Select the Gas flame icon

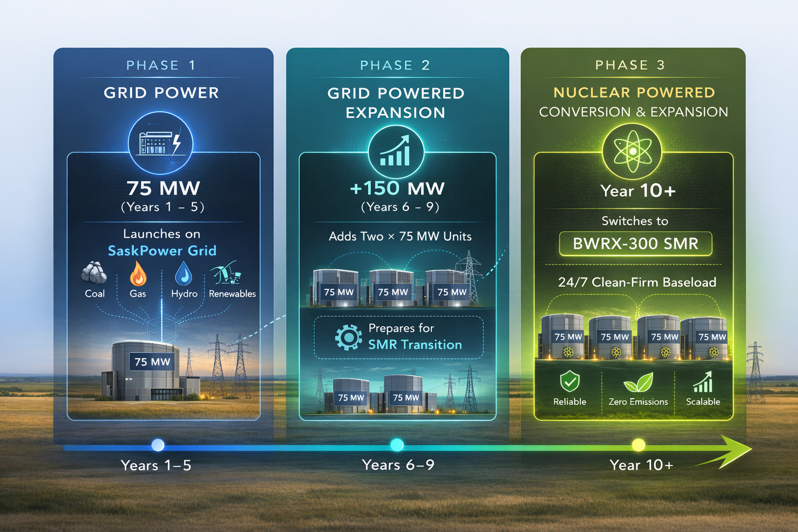(138, 273)
